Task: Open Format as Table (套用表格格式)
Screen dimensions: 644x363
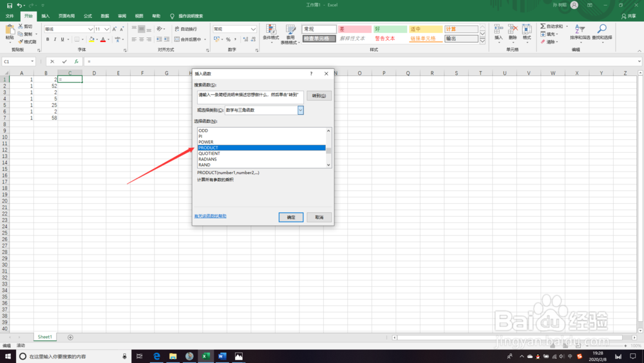Action: (x=290, y=34)
